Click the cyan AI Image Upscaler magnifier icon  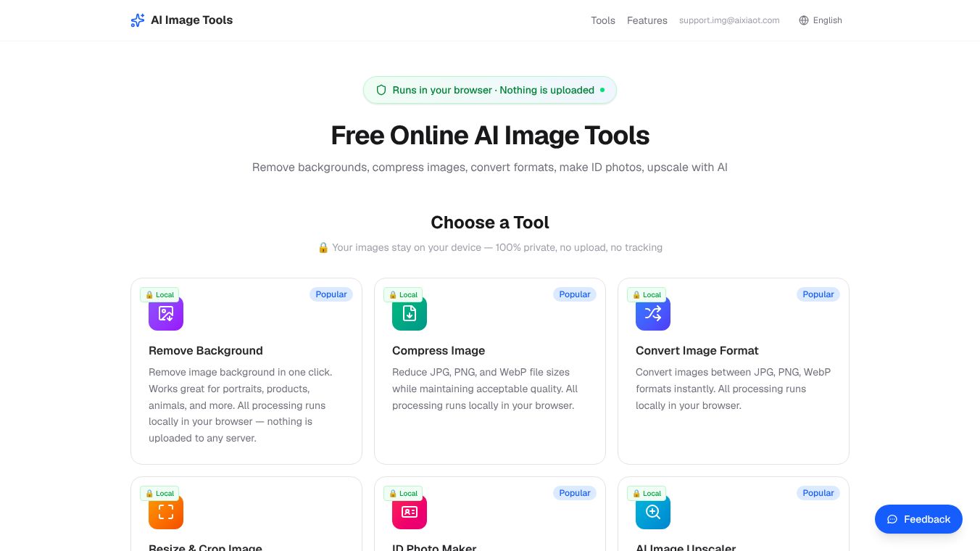coord(653,512)
